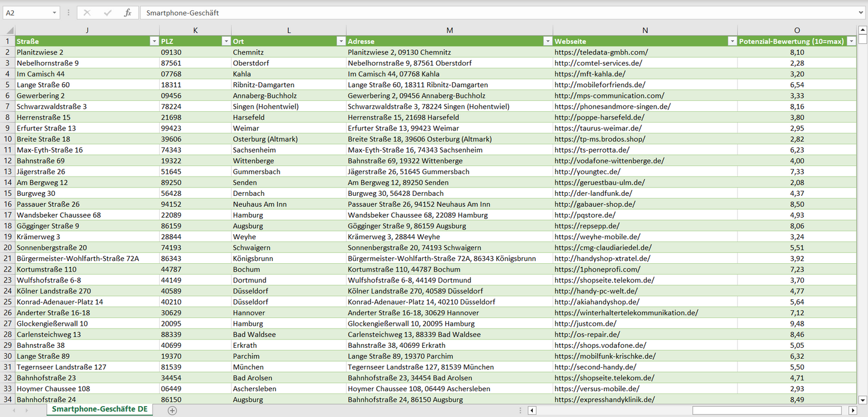
Task: Open filter for Potenzial-Bewertung column
Action: click(x=851, y=41)
